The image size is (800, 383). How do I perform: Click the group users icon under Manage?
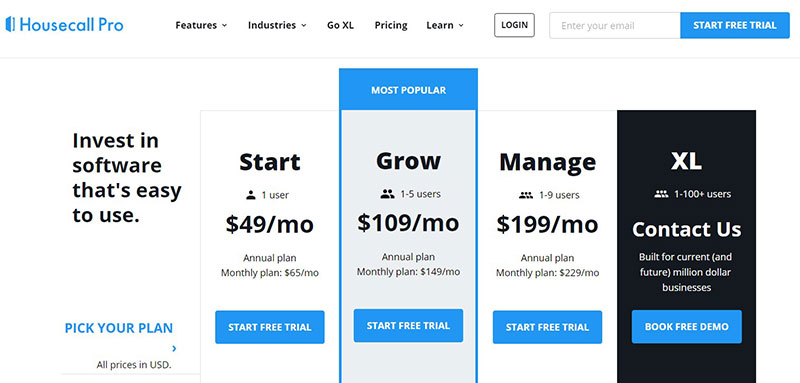pyautogui.click(x=526, y=195)
